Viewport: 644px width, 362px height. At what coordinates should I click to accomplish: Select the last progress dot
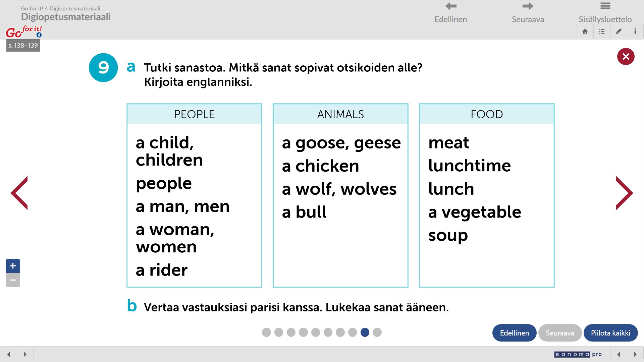click(x=377, y=332)
